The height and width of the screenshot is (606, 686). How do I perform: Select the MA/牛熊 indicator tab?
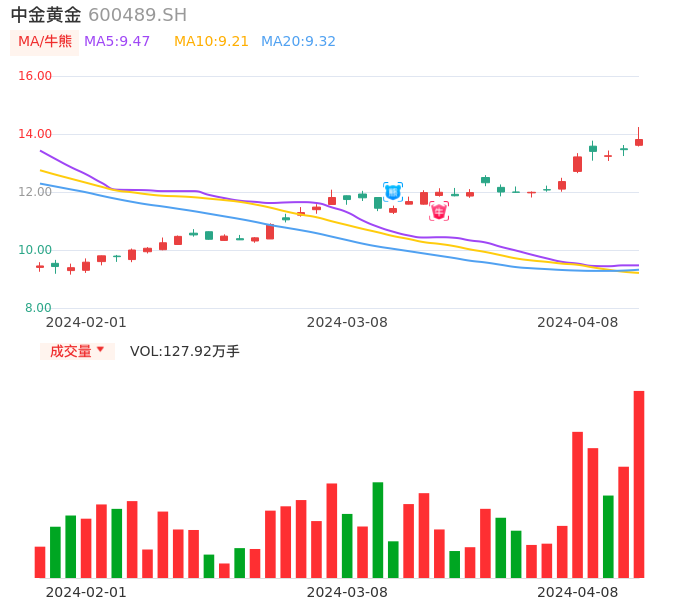(x=44, y=42)
